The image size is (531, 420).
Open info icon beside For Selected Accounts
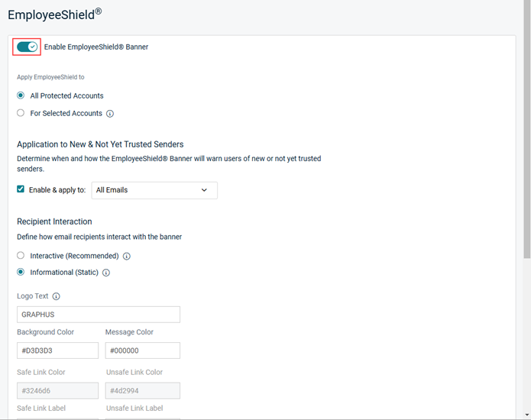110,114
